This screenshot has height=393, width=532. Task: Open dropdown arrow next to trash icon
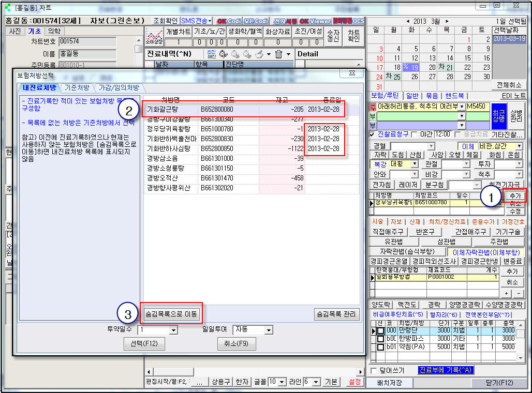pyautogui.click(x=288, y=54)
